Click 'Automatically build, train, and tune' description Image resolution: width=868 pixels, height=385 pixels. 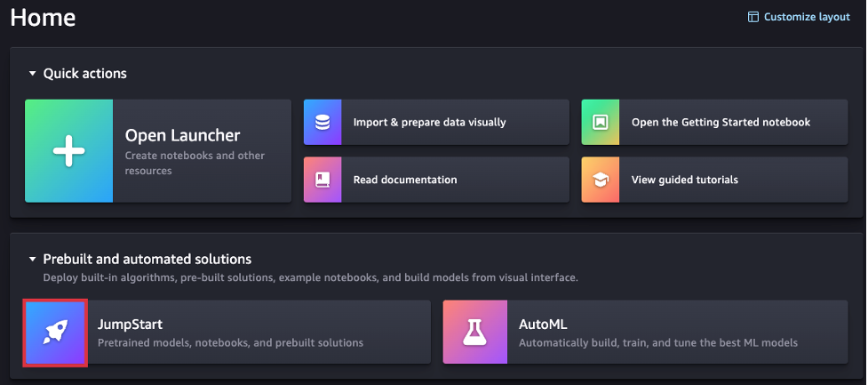point(658,343)
